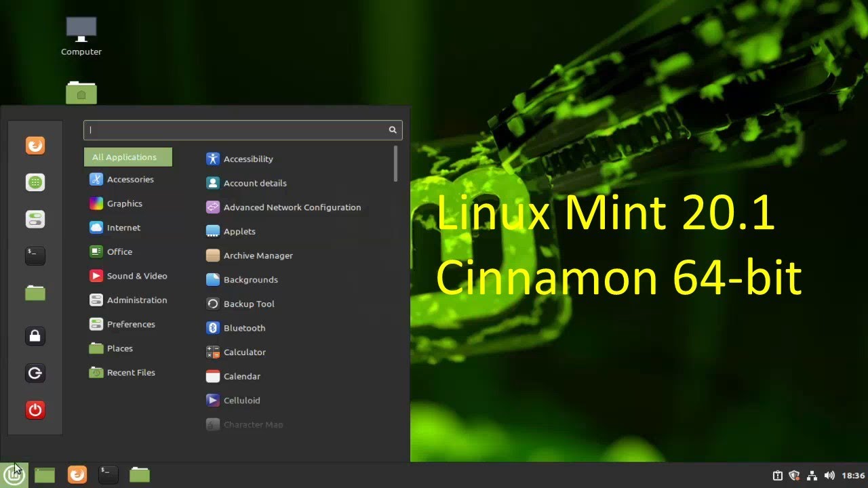The height and width of the screenshot is (488, 868).
Task: Click the Applets icon
Action: (x=213, y=231)
